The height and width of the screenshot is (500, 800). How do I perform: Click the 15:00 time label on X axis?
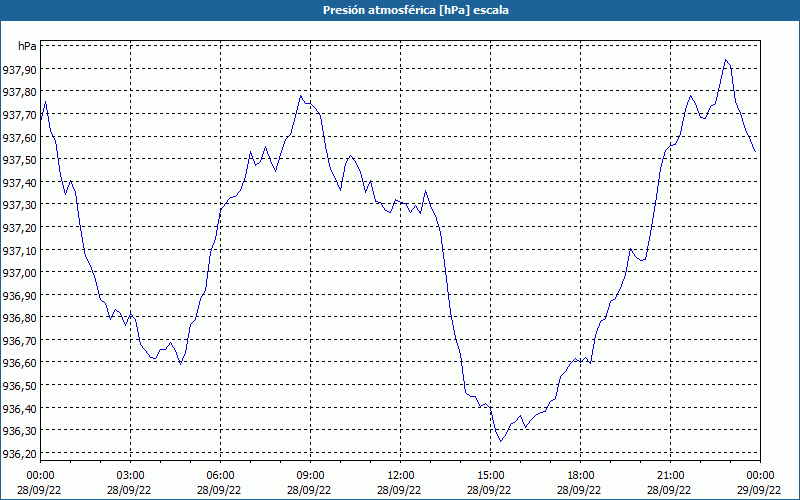coord(491,476)
